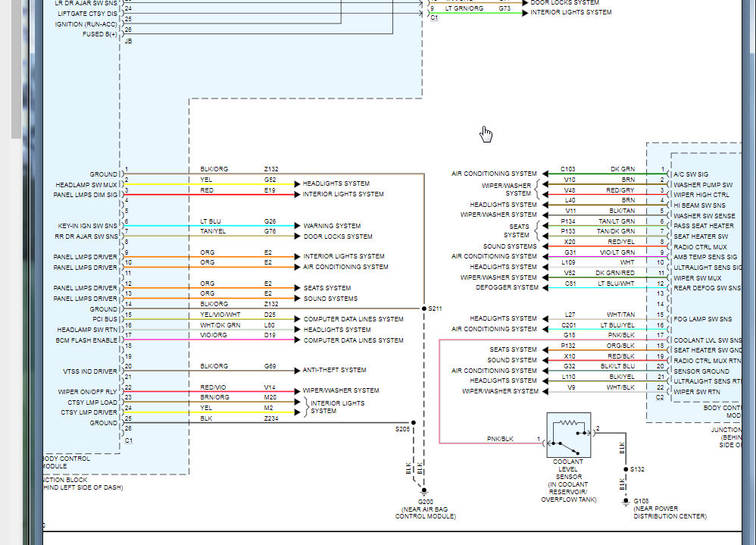This screenshot has height=545, width=756.
Task: Click the RED/VIO wire color label
Action: (213, 387)
